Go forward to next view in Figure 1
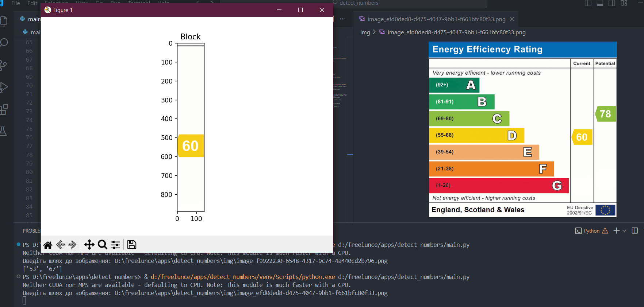This screenshot has height=307, width=644. click(x=73, y=245)
